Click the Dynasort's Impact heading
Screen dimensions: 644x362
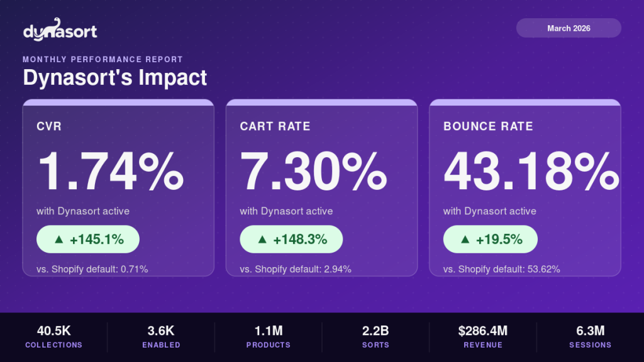tap(115, 78)
